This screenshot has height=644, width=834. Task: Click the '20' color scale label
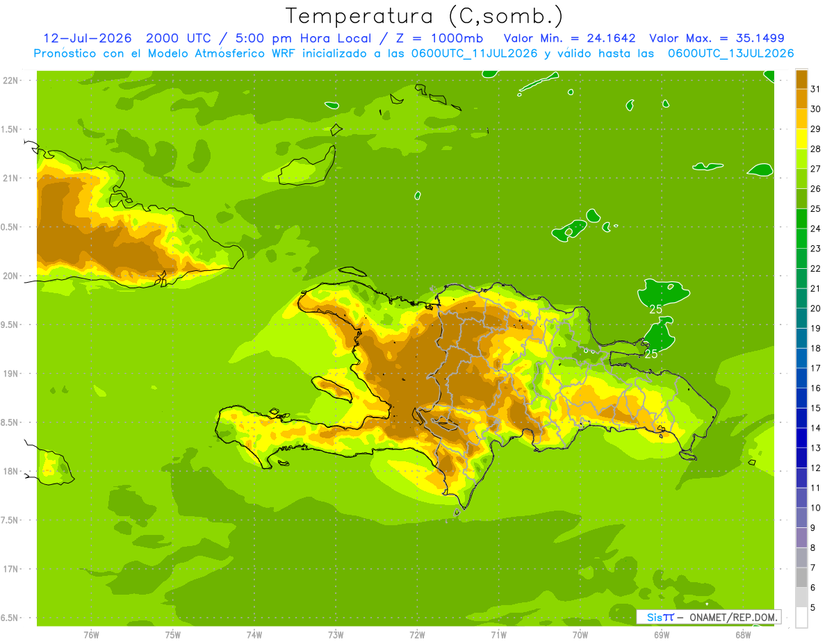point(817,308)
